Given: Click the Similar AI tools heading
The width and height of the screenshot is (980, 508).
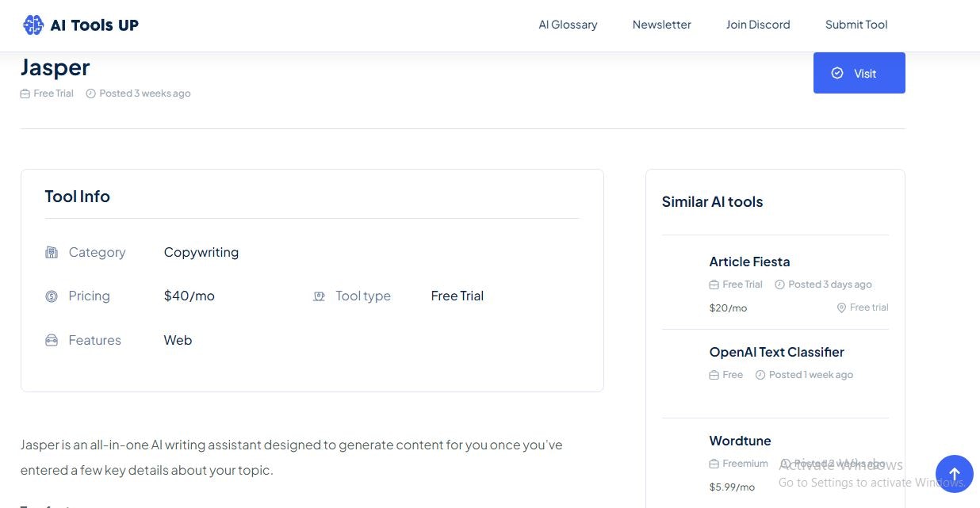Looking at the screenshot, I should pos(712,201).
